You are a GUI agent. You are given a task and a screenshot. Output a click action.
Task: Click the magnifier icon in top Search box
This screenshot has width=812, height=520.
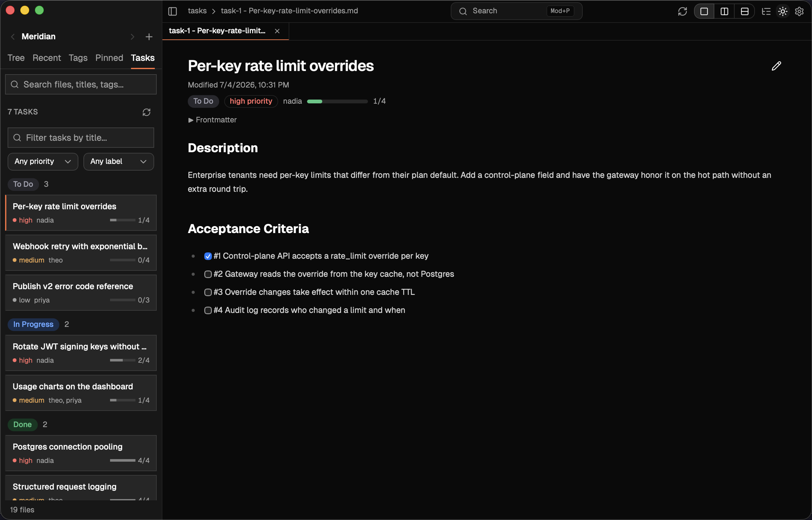tap(463, 11)
